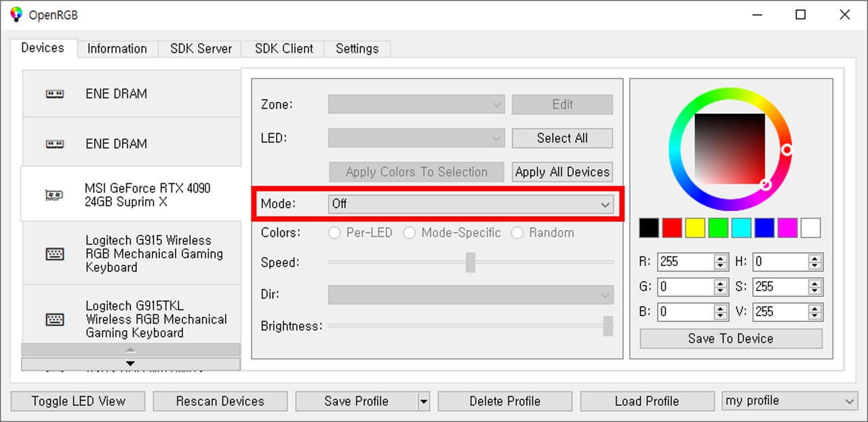
Task: Click the second ENE DRAM memory icon
Action: [55, 144]
